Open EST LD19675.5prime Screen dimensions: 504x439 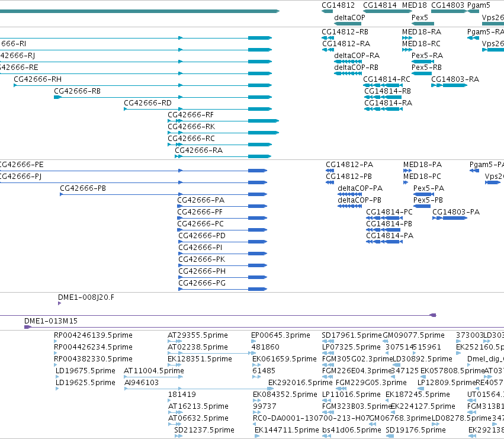click(x=85, y=371)
